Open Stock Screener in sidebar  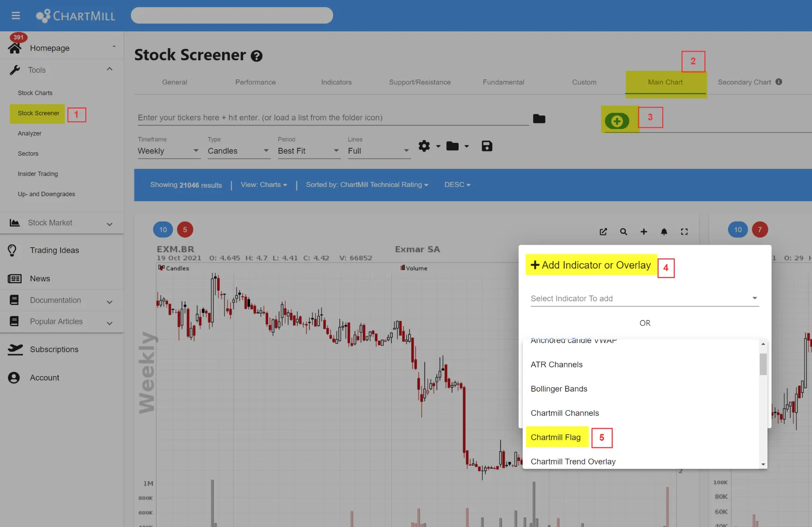[x=38, y=113]
